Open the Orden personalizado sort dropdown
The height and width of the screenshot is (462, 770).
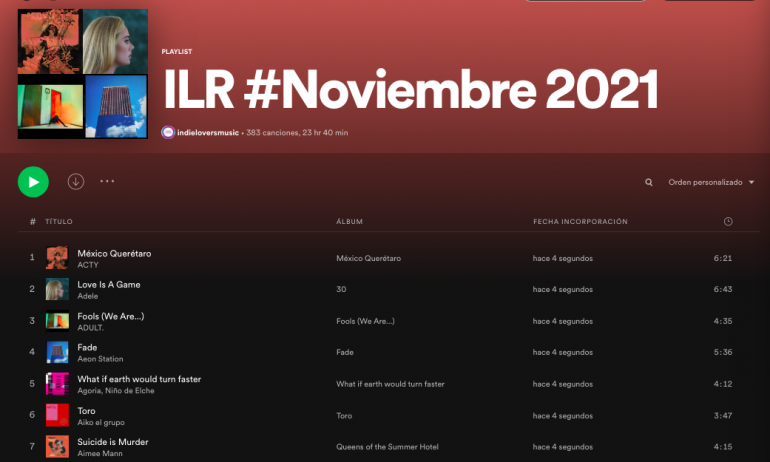click(x=711, y=182)
